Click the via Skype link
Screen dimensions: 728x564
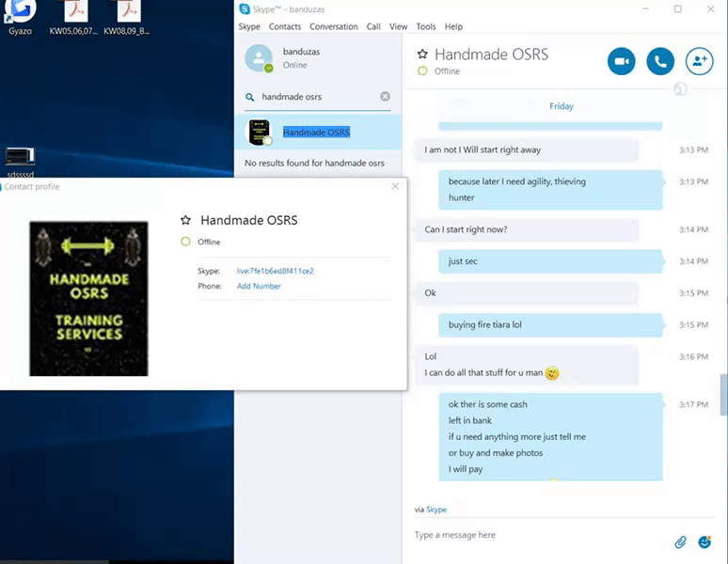click(436, 509)
